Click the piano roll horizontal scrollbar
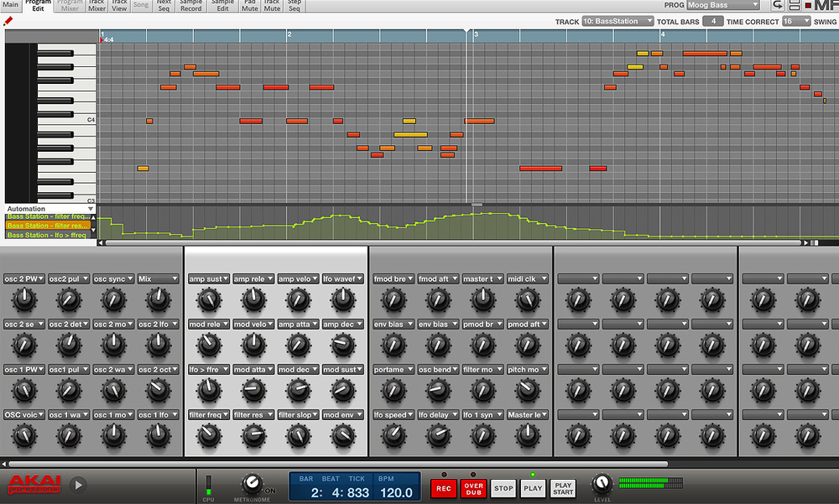This screenshot has height=504, width=839. (x=454, y=243)
